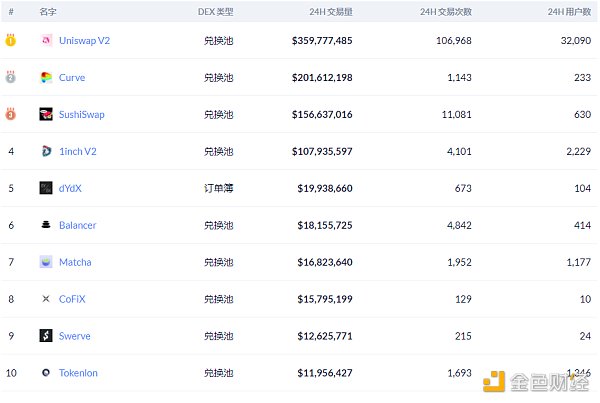Screen dimensions: 600x403
Task: Click the trade count 106,968
Action: tap(454, 41)
